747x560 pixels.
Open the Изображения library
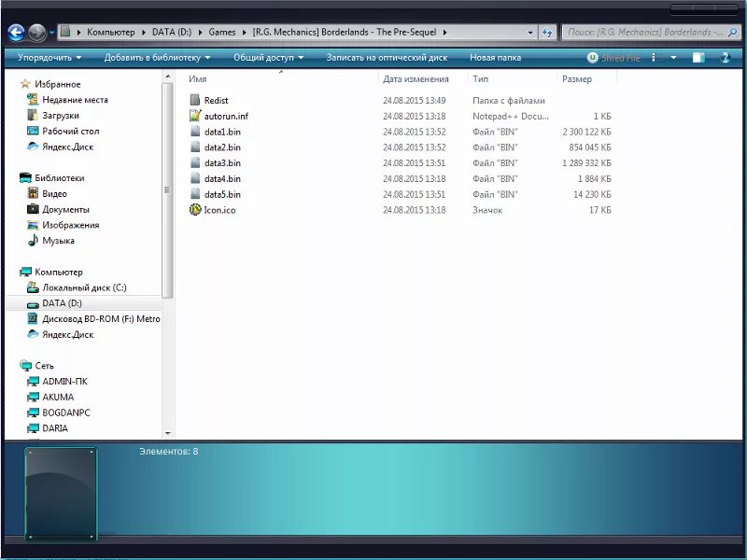click(63, 225)
